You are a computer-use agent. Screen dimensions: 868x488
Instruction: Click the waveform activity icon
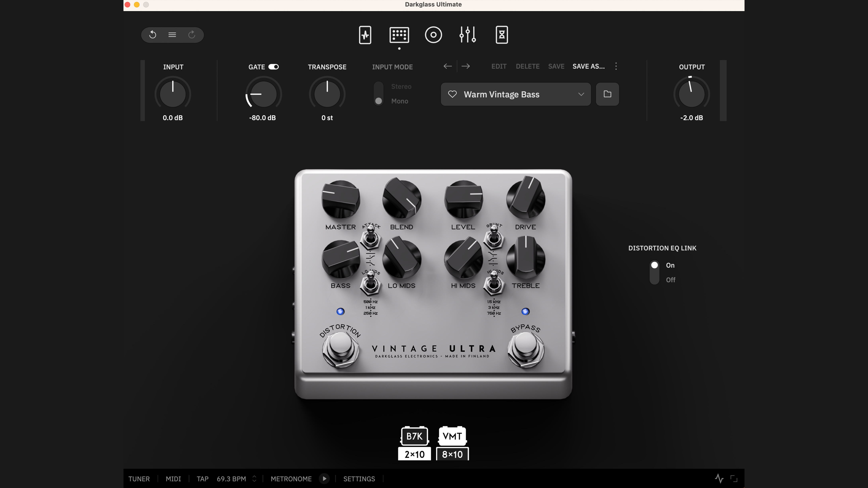719,479
